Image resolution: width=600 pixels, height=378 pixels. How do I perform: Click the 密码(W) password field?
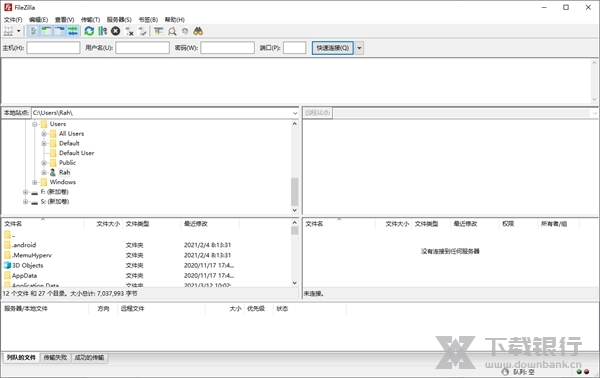227,48
